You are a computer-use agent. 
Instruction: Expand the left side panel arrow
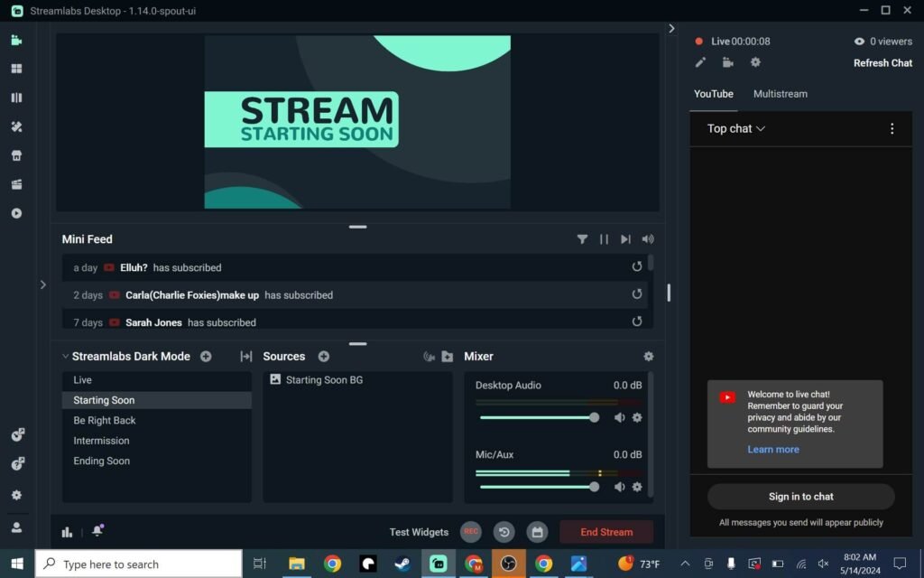click(43, 284)
